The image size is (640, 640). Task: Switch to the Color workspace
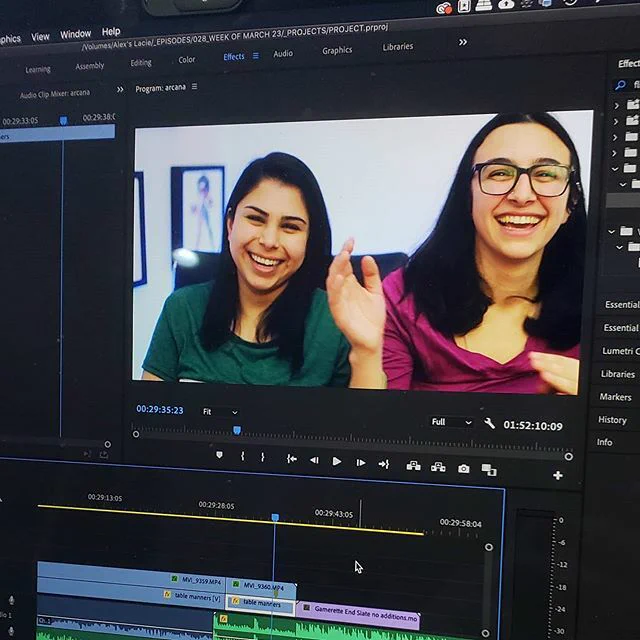(187, 60)
